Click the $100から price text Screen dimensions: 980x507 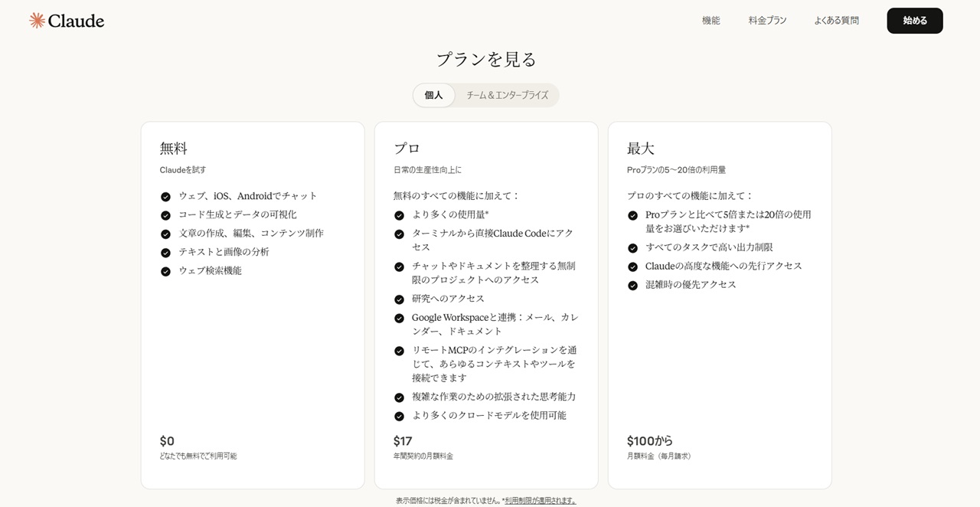[650, 441]
